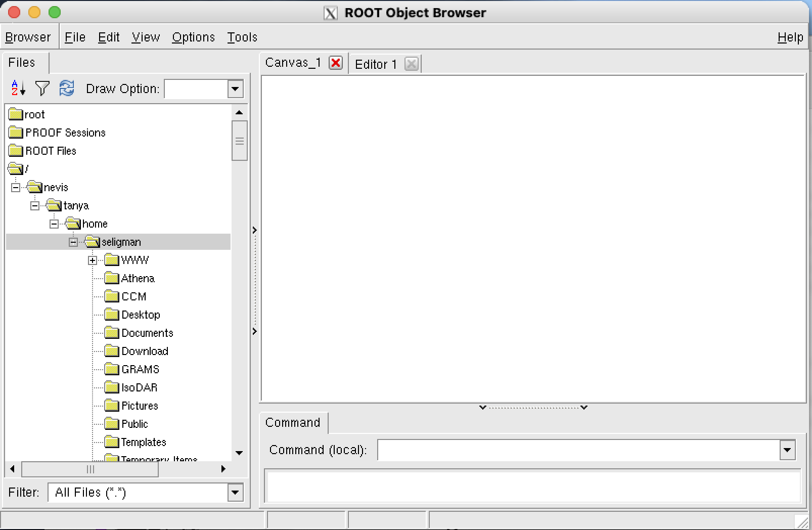Select the Documents folder in tree
The width and height of the screenshot is (812, 530).
[147, 333]
